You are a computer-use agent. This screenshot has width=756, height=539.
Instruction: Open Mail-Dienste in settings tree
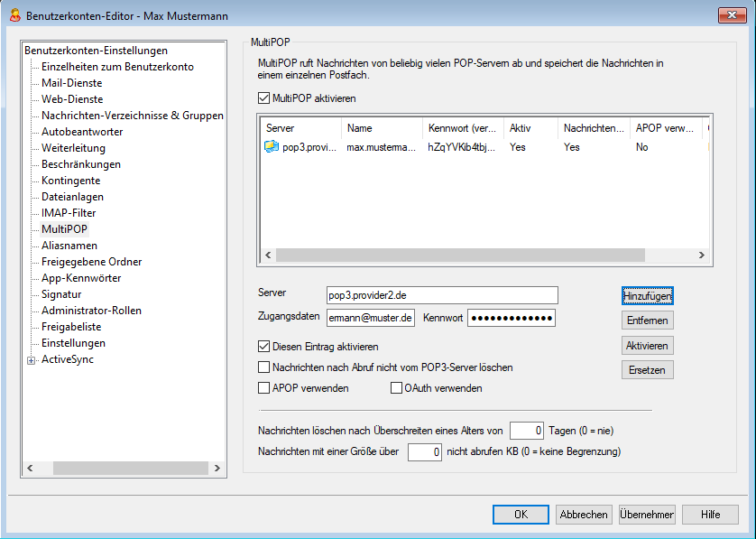coord(71,83)
